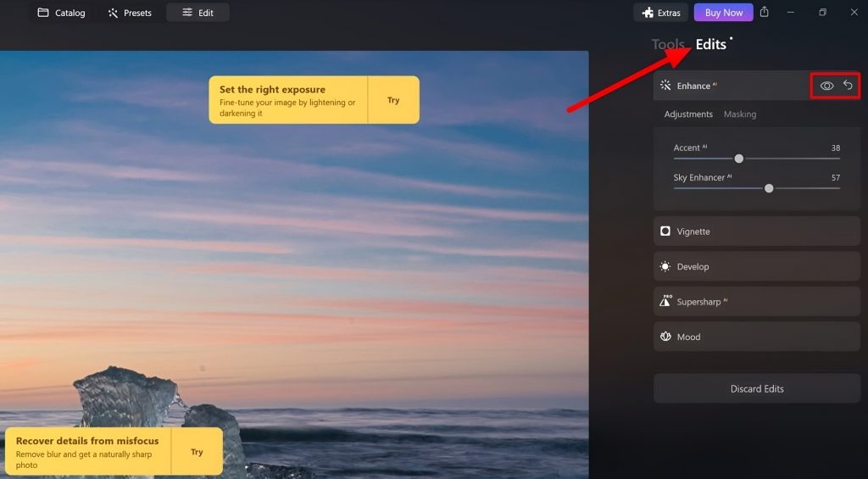Screen dimensions: 868x479
Task: Click the Presets sparkle icon
Action: point(113,13)
